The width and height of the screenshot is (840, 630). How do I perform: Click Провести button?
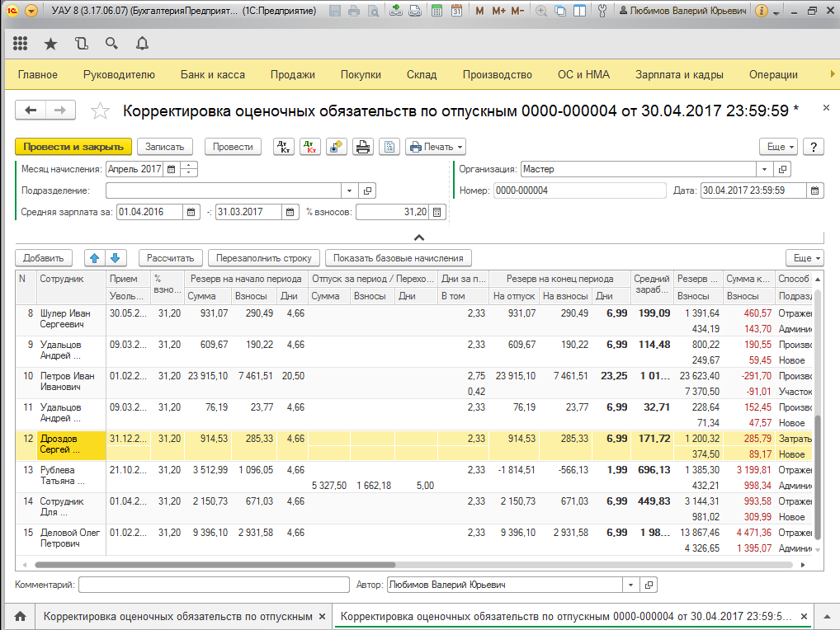(x=233, y=147)
